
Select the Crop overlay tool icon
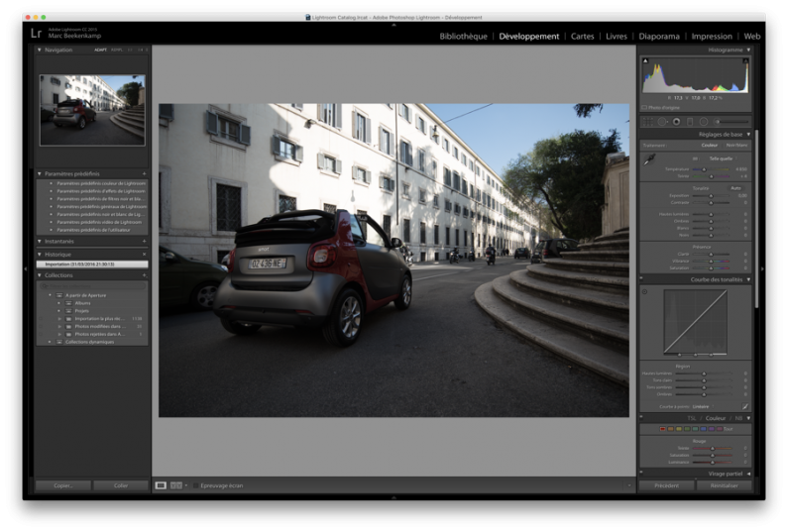648,122
